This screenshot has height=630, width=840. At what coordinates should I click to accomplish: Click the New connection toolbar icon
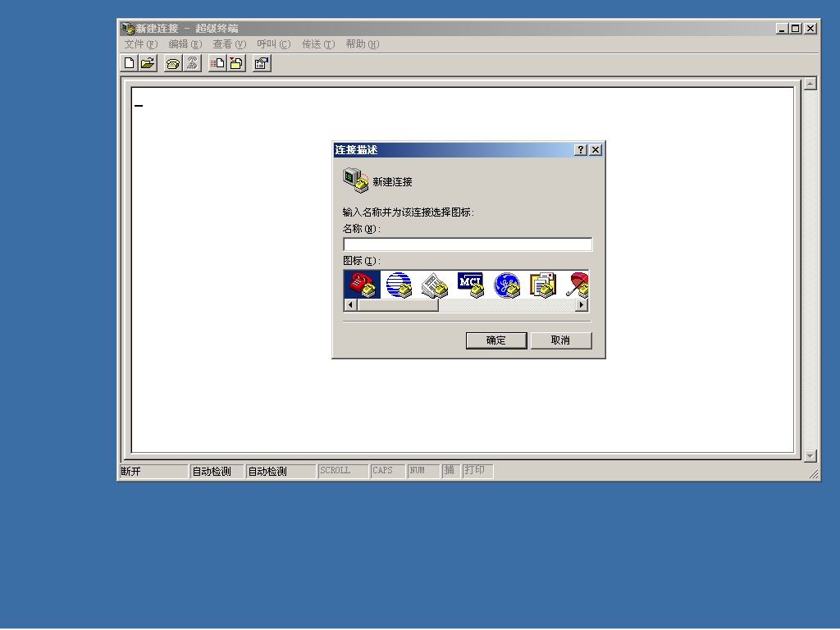(129, 63)
